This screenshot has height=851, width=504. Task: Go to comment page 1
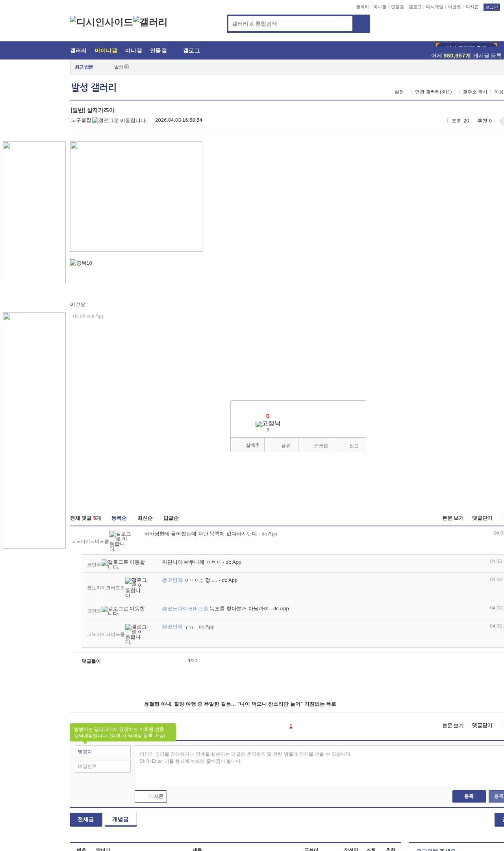pos(291,726)
